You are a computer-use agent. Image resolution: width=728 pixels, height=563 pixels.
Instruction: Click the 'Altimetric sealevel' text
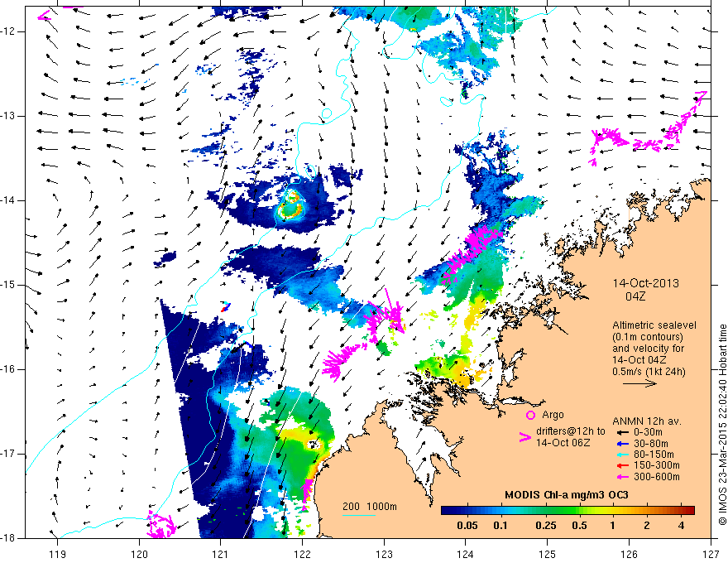(x=654, y=325)
